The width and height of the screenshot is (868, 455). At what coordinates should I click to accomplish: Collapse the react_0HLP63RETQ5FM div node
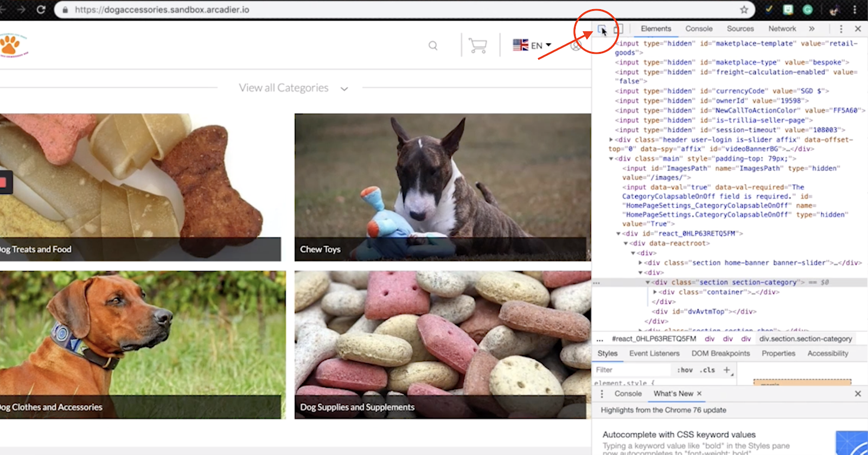coord(618,234)
